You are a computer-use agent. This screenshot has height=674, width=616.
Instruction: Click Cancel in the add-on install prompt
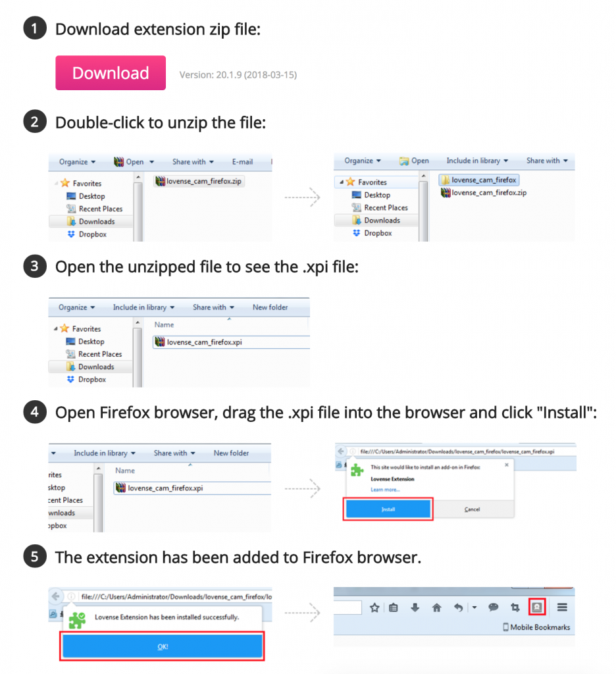472,509
